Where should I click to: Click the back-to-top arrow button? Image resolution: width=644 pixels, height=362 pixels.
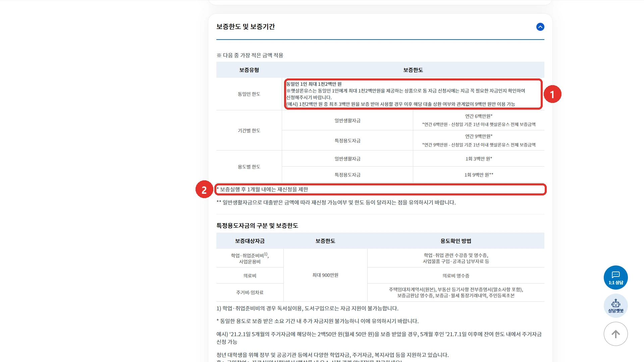[615, 334]
